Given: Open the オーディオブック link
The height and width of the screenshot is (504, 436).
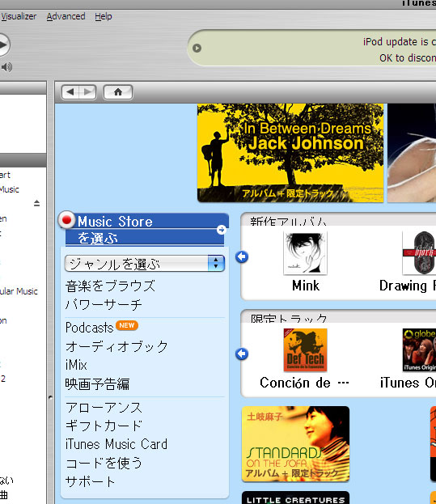Looking at the screenshot, I should (x=116, y=346).
